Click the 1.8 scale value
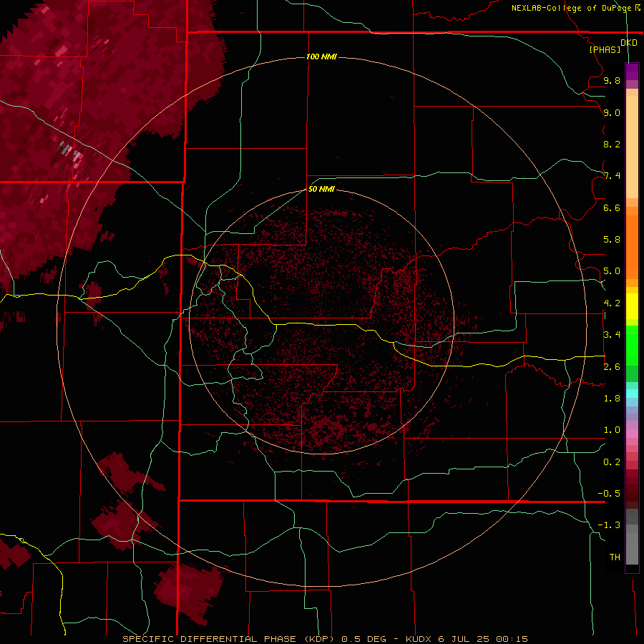644x644 pixels. point(612,399)
